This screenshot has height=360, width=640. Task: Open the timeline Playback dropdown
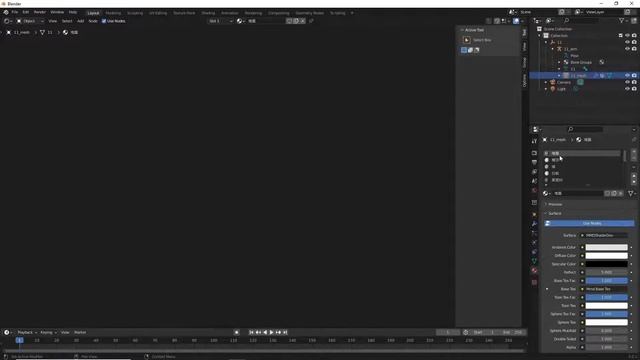click(x=27, y=332)
